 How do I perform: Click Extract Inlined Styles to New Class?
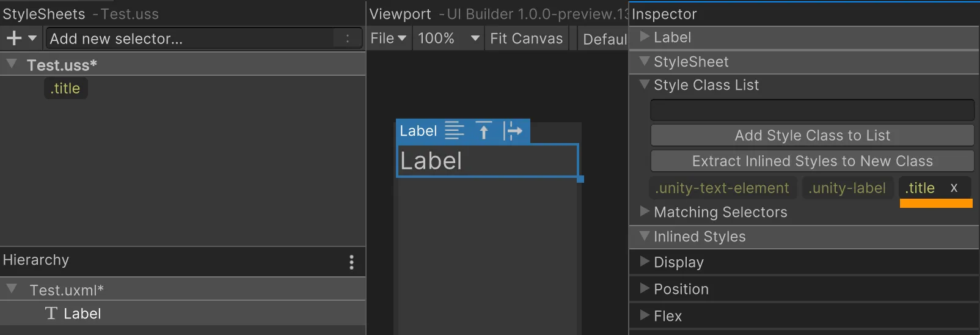812,161
